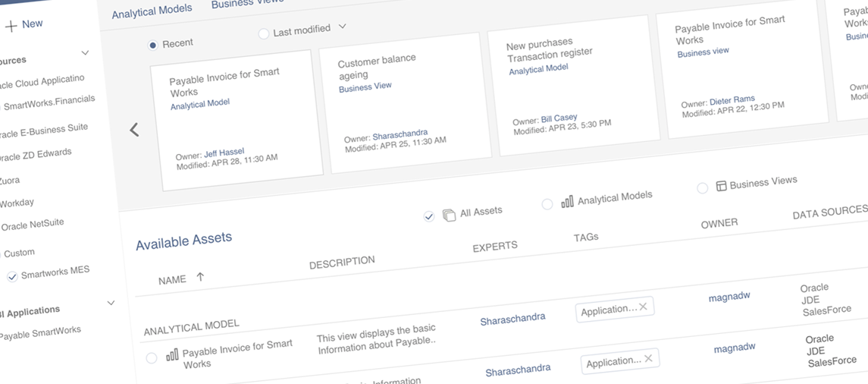Open New purchases Transaction register card
This screenshot has width=868, height=384.
click(573, 85)
